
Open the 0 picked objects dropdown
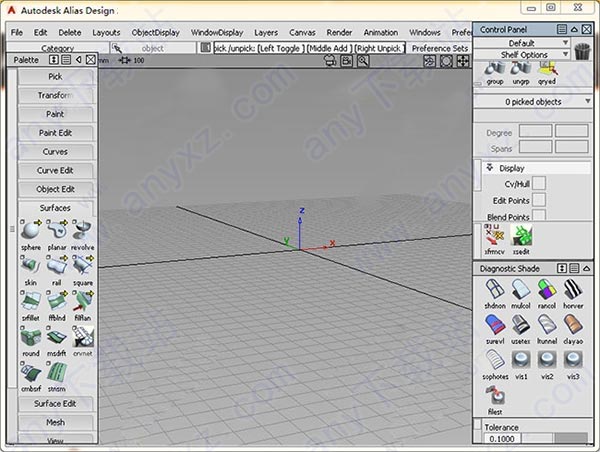click(533, 101)
